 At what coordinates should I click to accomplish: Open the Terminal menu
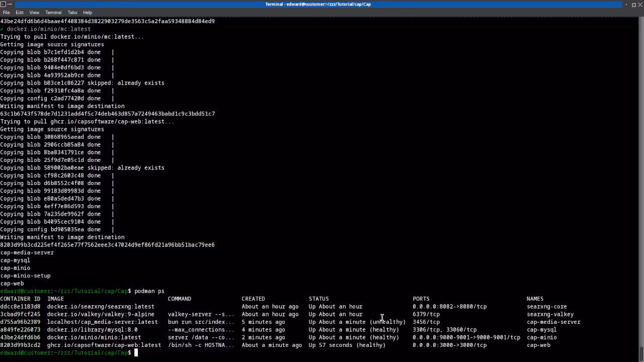click(x=53, y=13)
